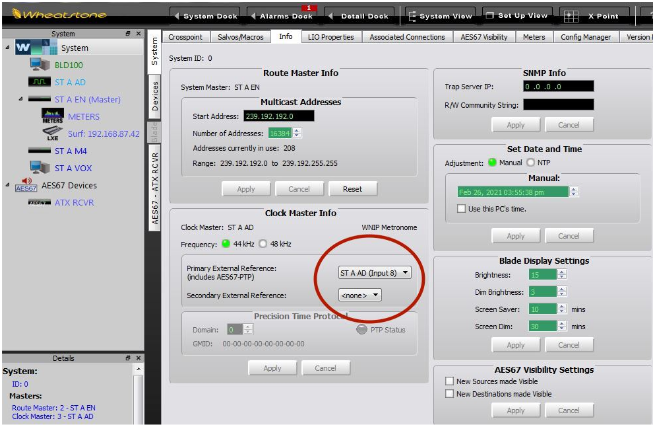
Task: Open Secondary External Reference dropdown
Action: [x=360, y=295]
